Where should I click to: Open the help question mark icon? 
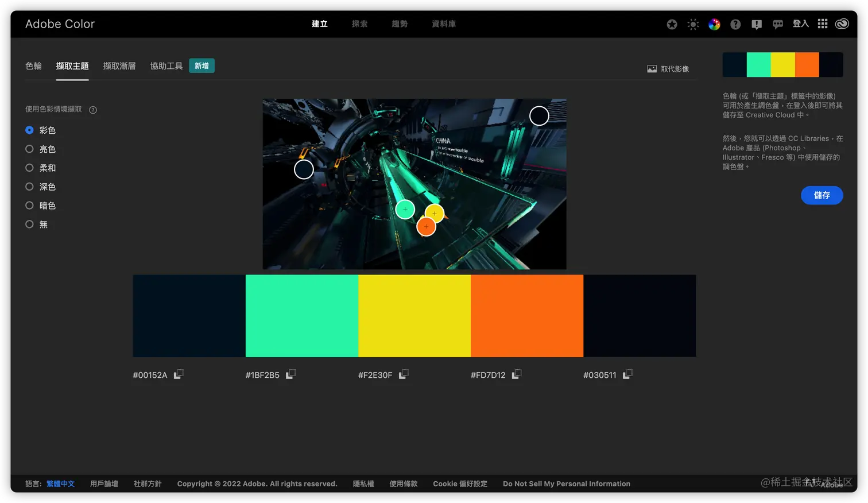pos(735,24)
